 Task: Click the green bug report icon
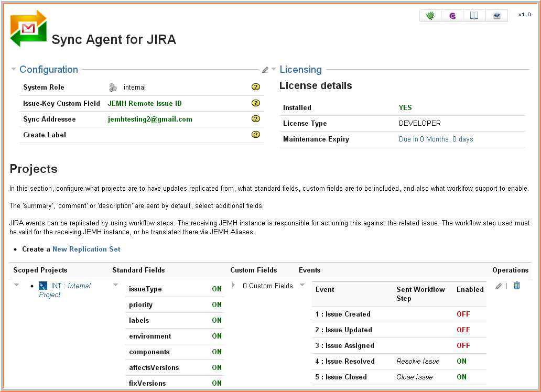[x=430, y=16]
